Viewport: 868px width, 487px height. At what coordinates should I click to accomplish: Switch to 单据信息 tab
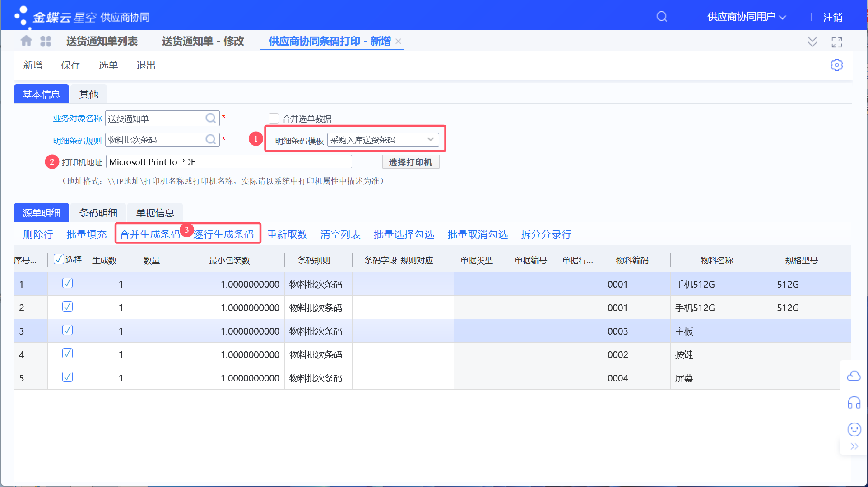point(155,213)
